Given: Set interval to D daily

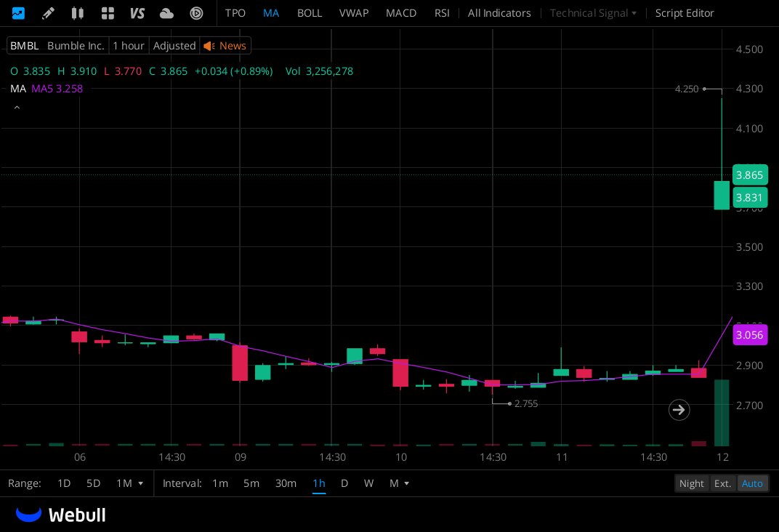Looking at the screenshot, I should (344, 483).
